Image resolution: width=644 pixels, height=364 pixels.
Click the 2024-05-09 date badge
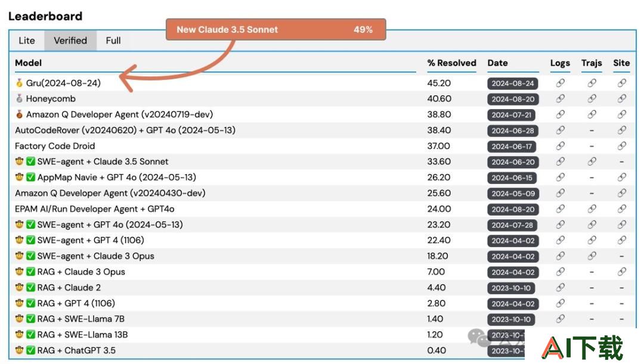pyautogui.click(x=513, y=194)
